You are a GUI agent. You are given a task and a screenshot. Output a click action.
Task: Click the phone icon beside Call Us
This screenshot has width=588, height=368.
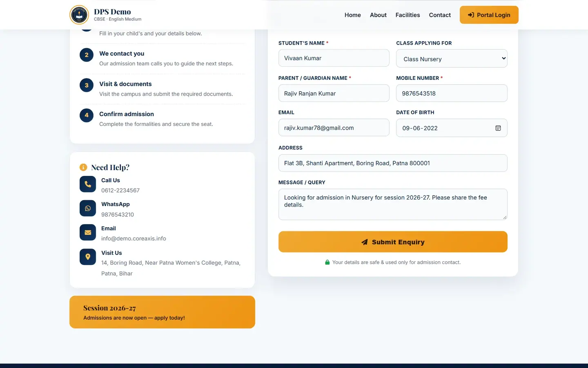(88, 184)
